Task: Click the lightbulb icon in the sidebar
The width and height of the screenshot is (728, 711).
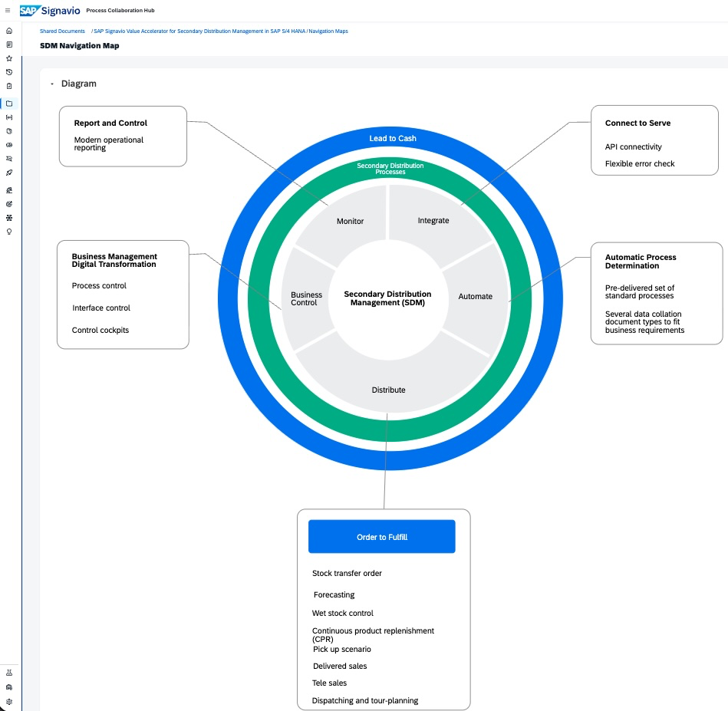Action: click(9, 232)
